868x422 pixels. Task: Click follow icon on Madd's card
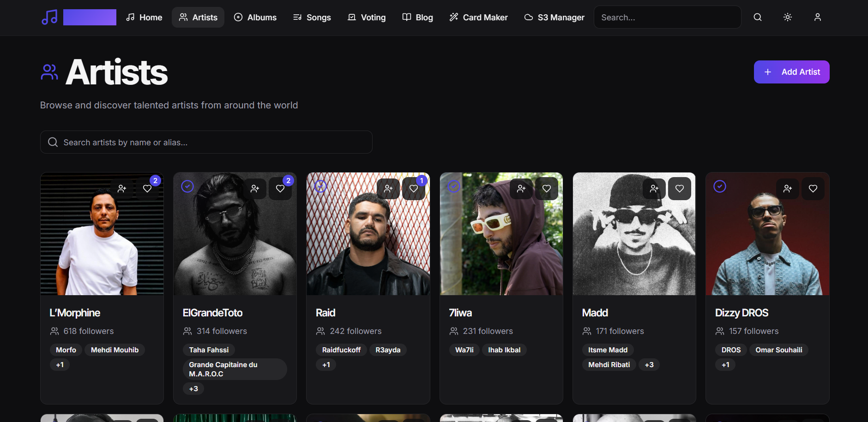pos(654,189)
